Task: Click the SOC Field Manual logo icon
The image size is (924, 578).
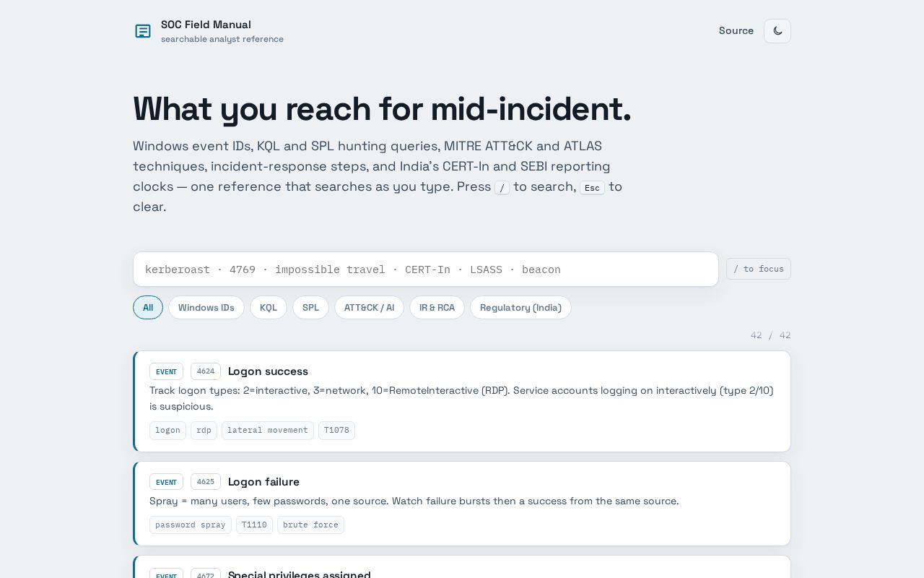Action: [x=143, y=31]
